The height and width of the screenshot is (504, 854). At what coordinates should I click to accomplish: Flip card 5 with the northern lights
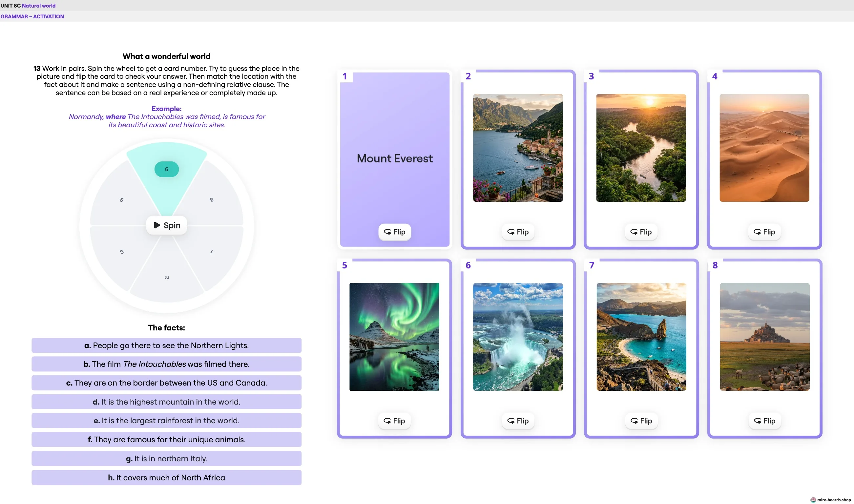(x=394, y=421)
